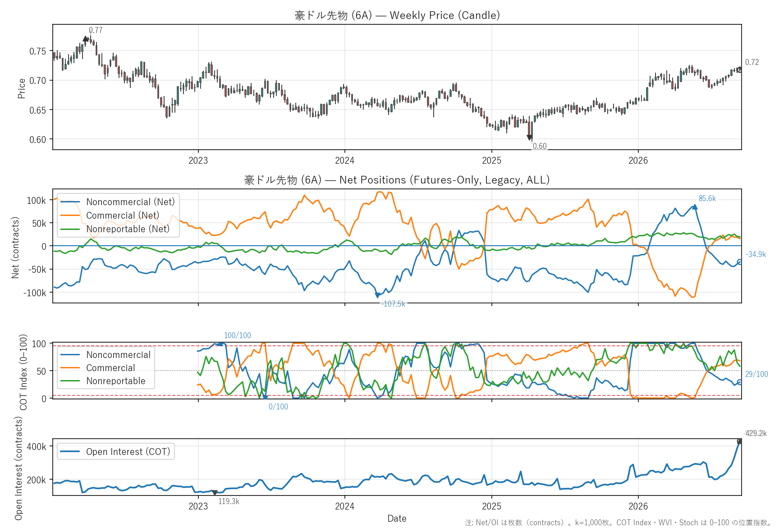Click the 0.60 price low marker triangle
This screenshot has height=532, width=779.
click(x=530, y=138)
